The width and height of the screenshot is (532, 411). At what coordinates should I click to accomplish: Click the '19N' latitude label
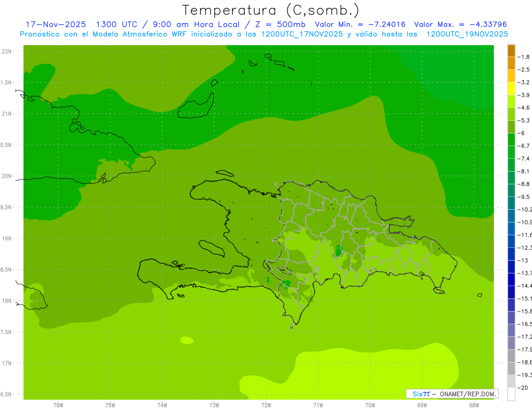click(7, 239)
